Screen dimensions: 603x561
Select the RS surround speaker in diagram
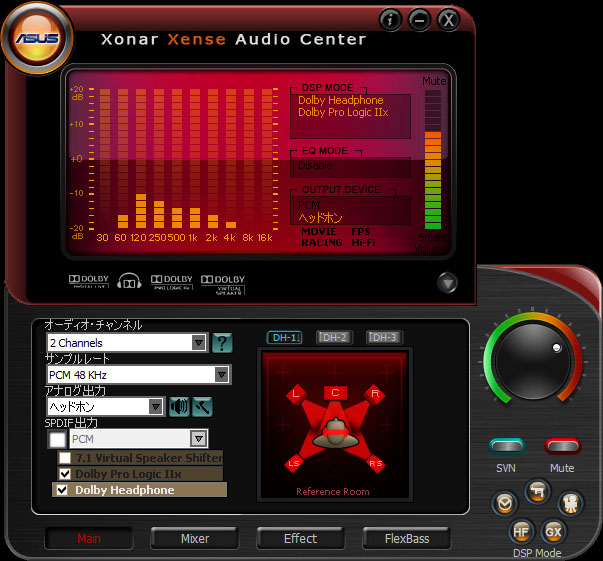coord(376,463)
